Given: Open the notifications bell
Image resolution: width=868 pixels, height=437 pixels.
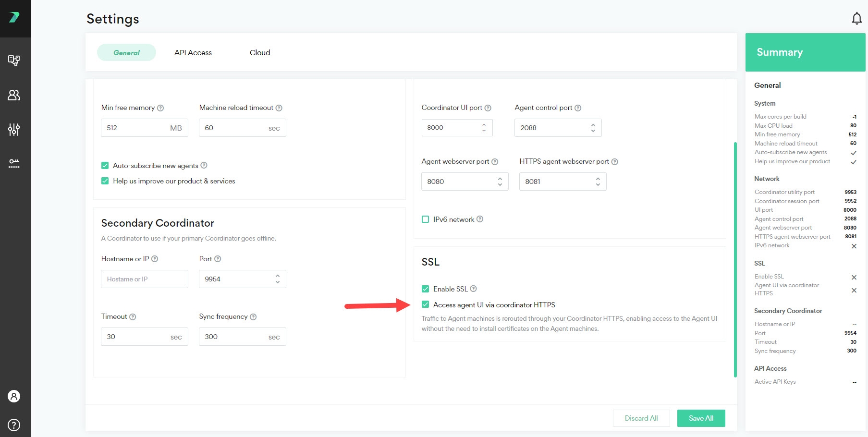Looking at the screenshot, I should 856,19.
